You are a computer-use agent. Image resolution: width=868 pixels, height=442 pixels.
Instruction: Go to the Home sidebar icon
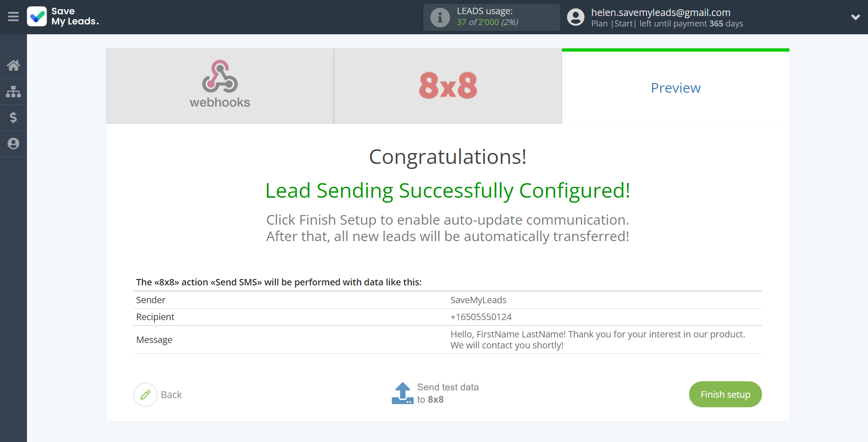pyautogui.click(x=13, y=65)
